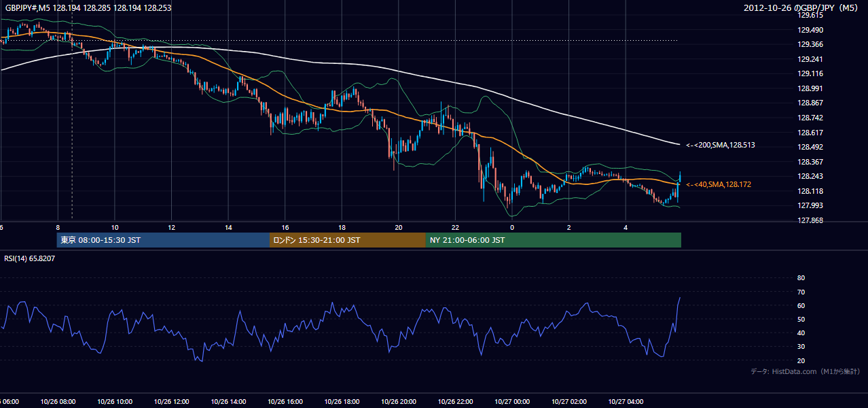Click price axis value 128.243
Viewport: 868px width, 408px height.
click(x=810, y=177)
